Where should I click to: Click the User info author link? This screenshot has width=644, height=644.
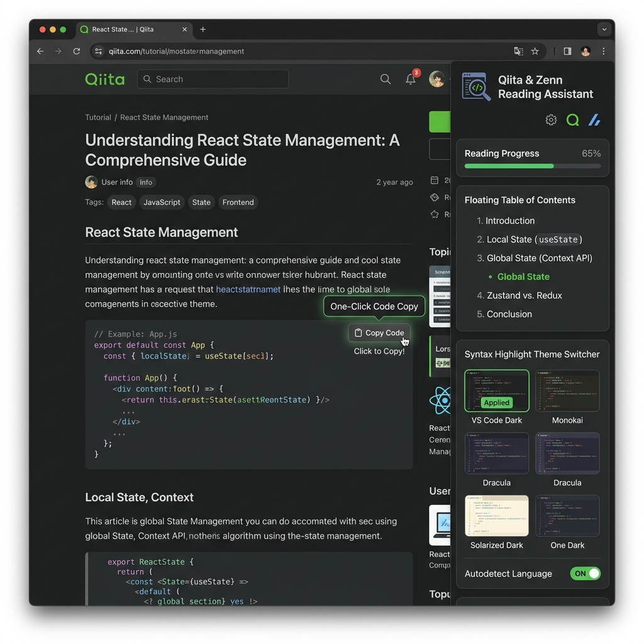[x=117, y=182]
